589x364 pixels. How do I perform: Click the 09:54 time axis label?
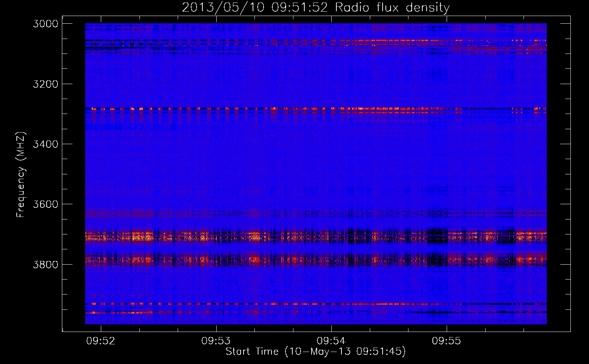coord(331,341)
